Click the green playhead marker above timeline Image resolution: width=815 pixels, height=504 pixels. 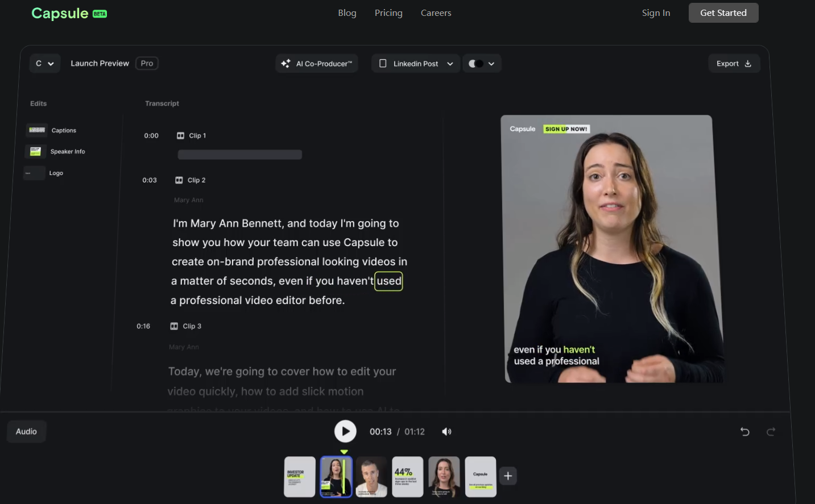[x=344, y=452]
